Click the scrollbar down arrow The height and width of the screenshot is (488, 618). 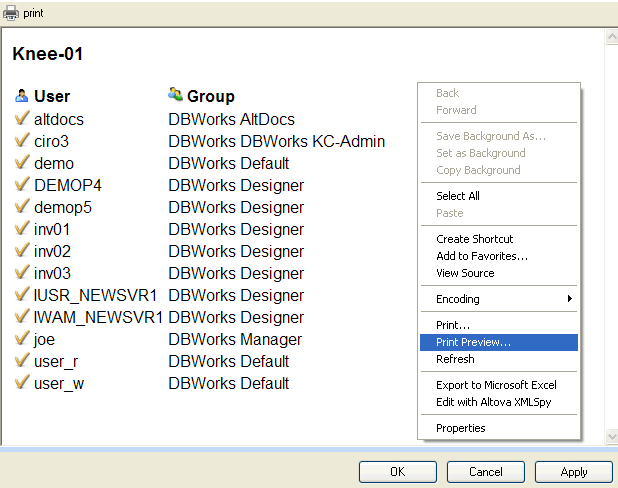coord(612,436)
